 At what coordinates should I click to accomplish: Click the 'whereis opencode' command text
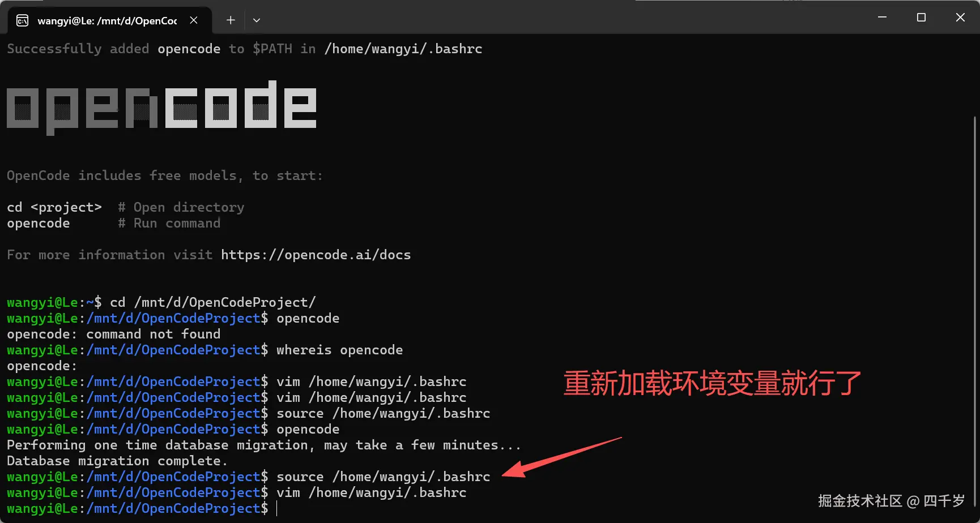click(x=339, y=350)
